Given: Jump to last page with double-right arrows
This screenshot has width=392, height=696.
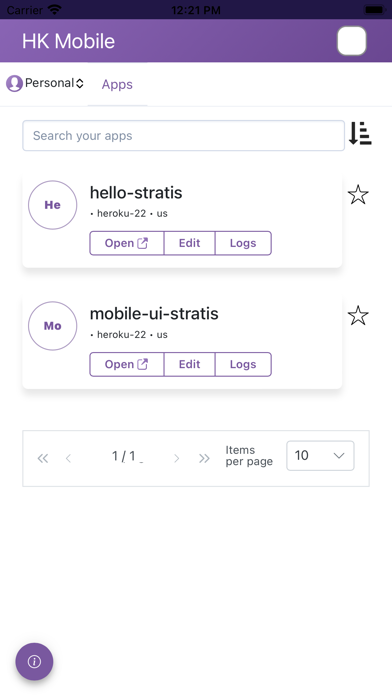Looking at the screenshot, I should [x=204, y=458].
